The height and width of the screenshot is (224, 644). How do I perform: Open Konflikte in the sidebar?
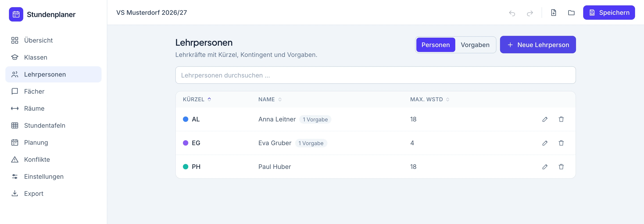[53, 160]
